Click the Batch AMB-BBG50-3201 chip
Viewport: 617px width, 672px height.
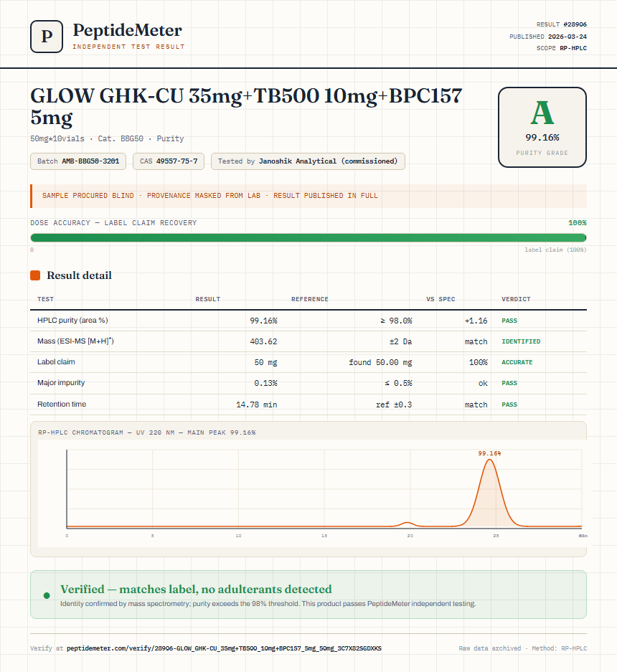coord(78,161)
